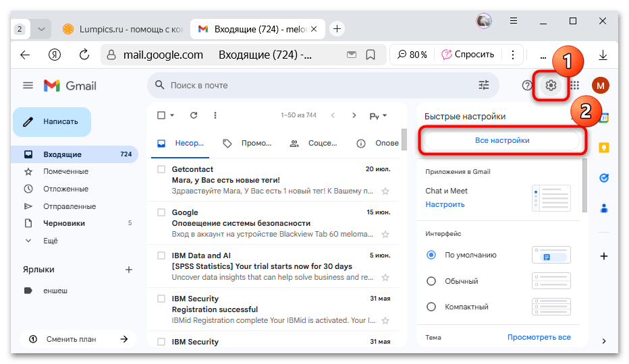Select Компактный density radio button
This screenshot has height=364, width=629.
[431, 307]
